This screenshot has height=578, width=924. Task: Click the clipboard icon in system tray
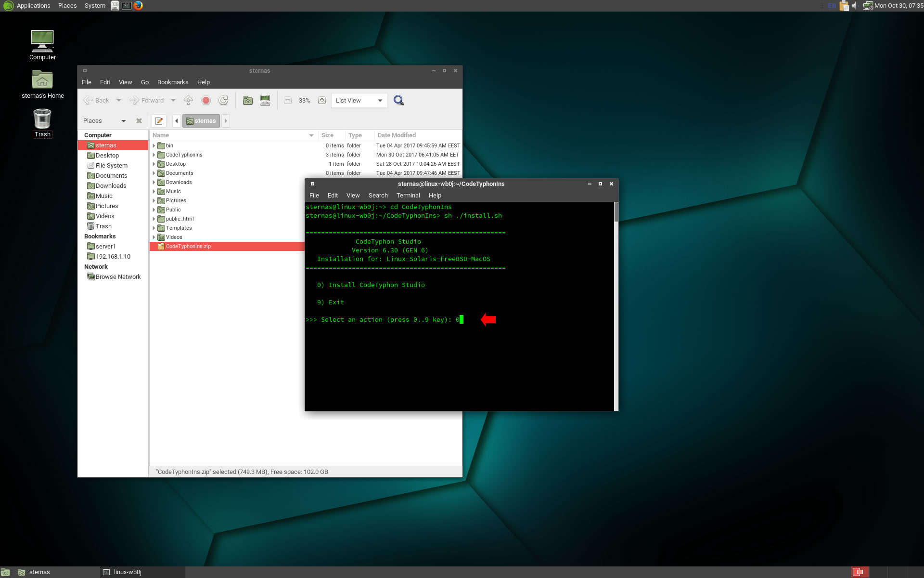[844, 6]
